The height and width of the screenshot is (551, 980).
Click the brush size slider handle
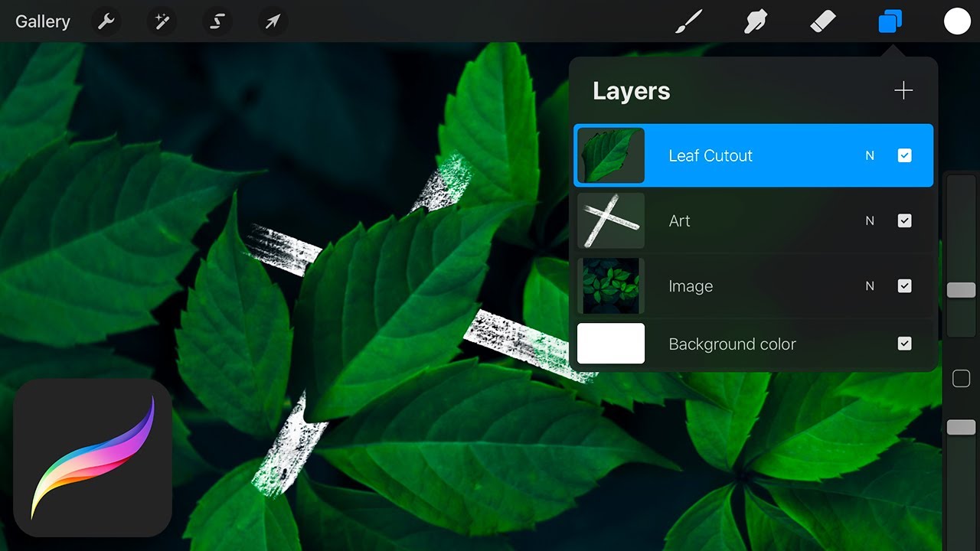click(961, 290)
